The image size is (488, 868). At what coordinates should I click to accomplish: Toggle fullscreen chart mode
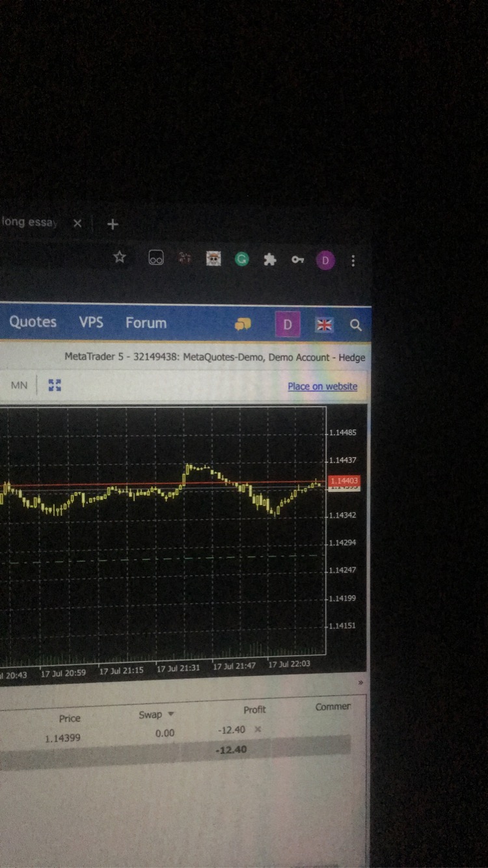pyautogui.click(x=55, y=385)
